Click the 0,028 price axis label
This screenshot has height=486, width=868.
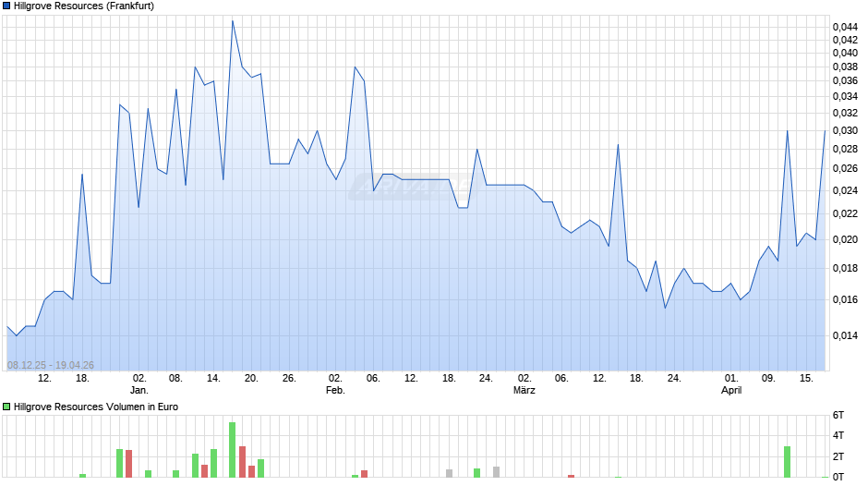(845, 149)
